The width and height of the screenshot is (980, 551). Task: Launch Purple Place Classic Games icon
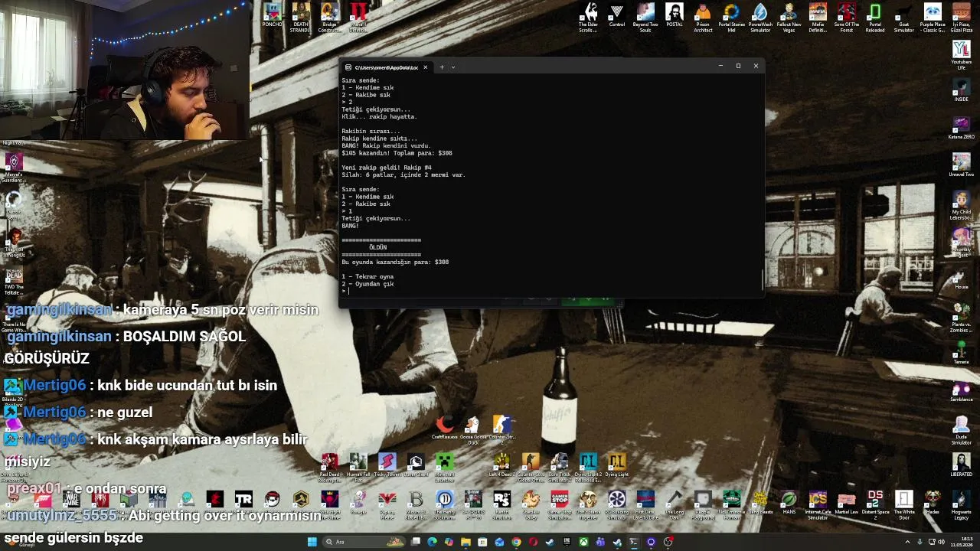click(x=933, y=17)
